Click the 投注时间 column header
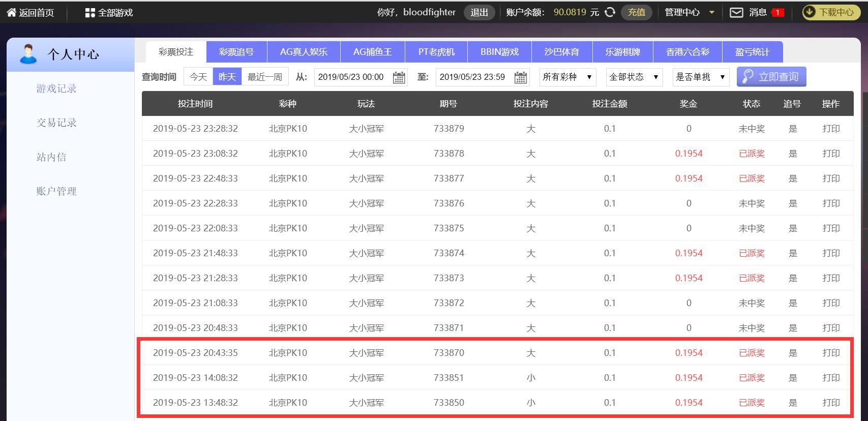This screenshot has width=868, height=421. click(x=195, y=104)
